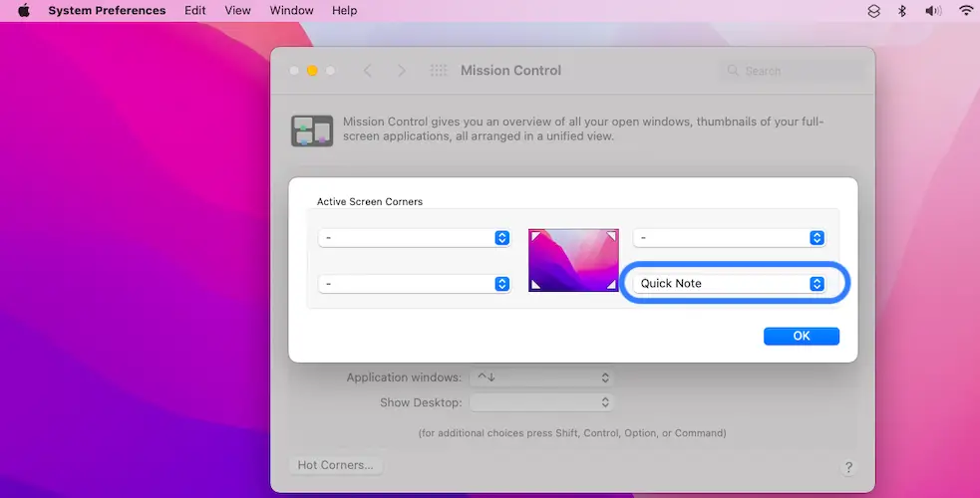Open help with the question mark
This screenshot has height=498, width=980.
pyautogui.click(x=848, y=467)
